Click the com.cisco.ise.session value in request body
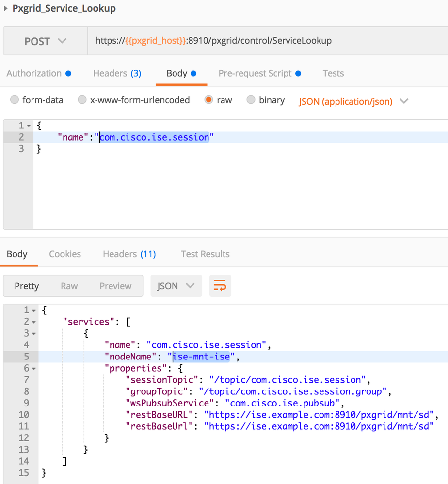448x484 pixels. point(155,137)
